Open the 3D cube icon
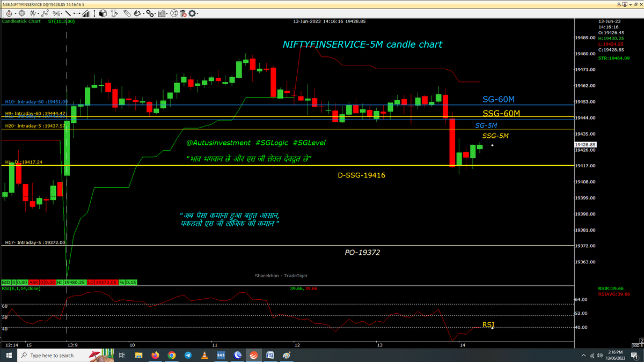Screen dimensions: 644x362 pos(103,13)
